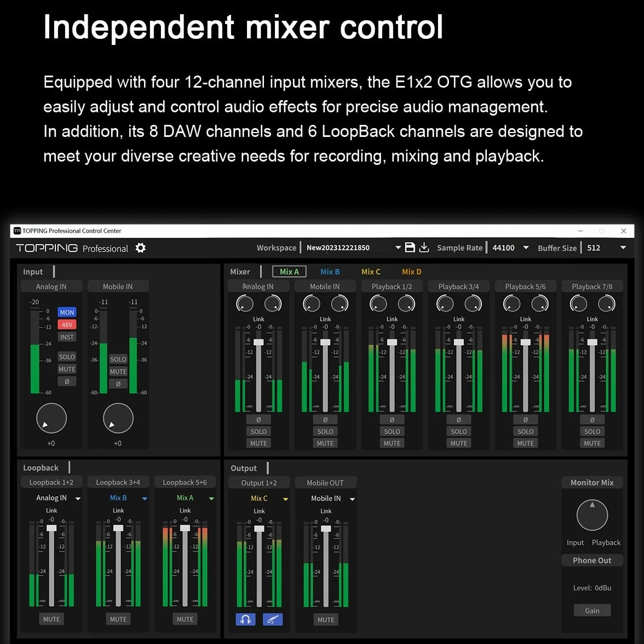Click left pan knob of Playback 3/4
The width and height of the screenshot is (644, 644).
coord(445,304)
